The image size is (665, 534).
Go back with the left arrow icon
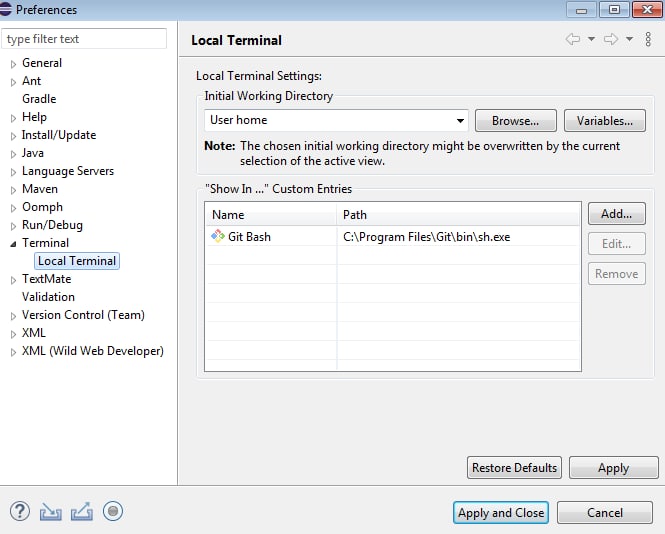pyautogui.click(x=573, y=39)
